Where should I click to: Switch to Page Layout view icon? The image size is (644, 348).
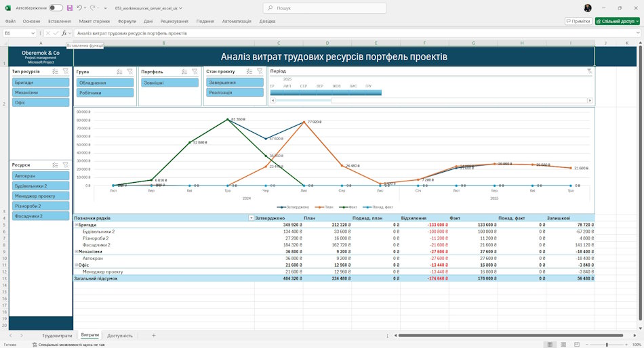point(563,345)
